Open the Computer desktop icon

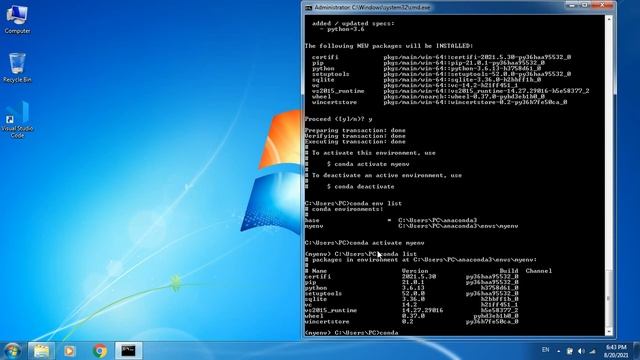[x=17, y=19]
